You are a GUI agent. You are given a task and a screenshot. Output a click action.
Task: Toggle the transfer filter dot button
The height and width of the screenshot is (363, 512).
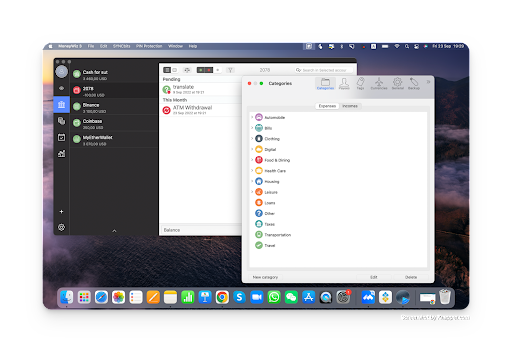click(x=218, y=70)
